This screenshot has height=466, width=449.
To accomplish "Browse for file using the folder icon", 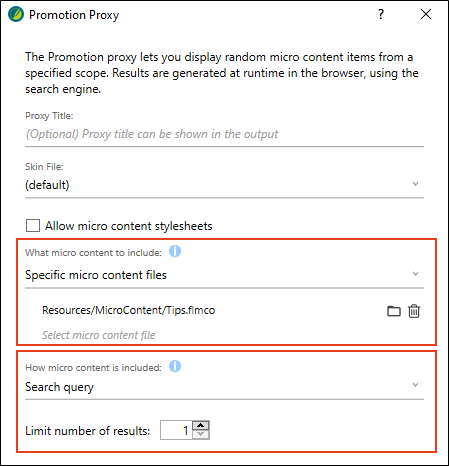I will click(394, 311).
